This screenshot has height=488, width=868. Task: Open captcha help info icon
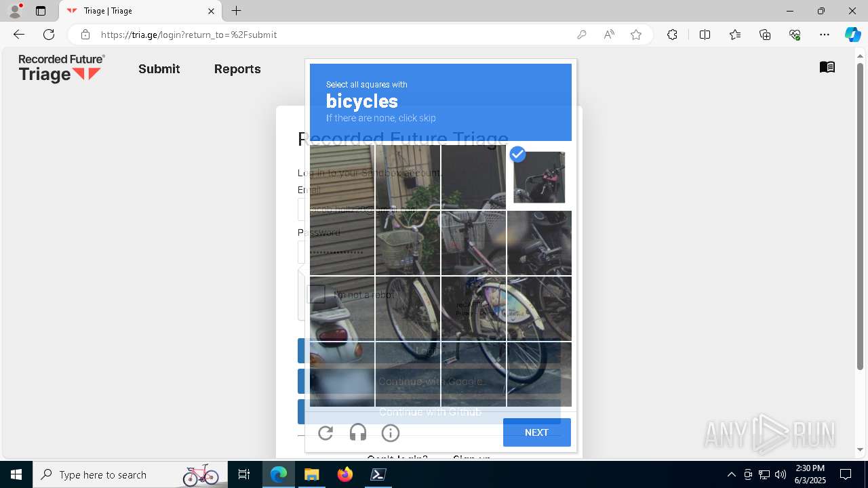click(391, 432)
